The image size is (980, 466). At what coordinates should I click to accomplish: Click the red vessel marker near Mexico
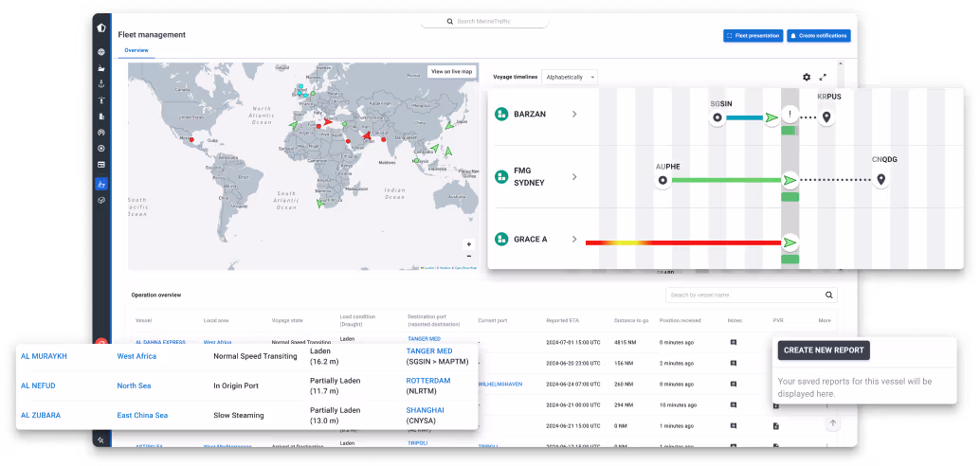tap(191, 140)
